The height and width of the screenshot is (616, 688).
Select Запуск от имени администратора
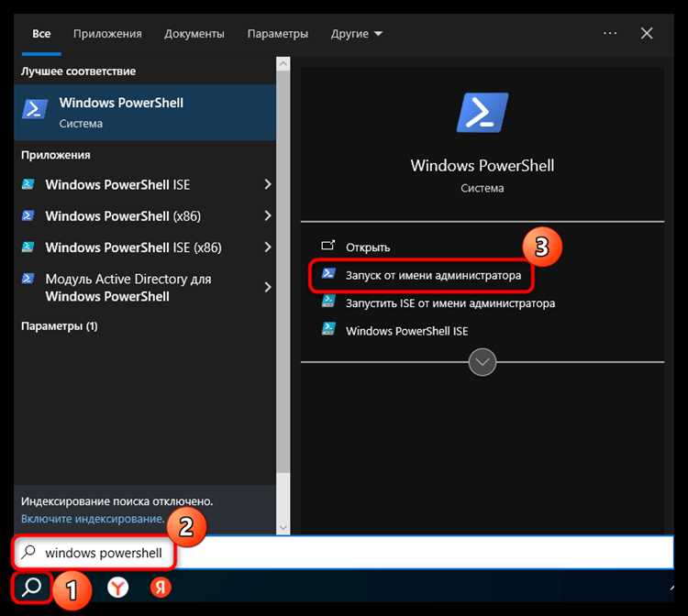[421, 275]
